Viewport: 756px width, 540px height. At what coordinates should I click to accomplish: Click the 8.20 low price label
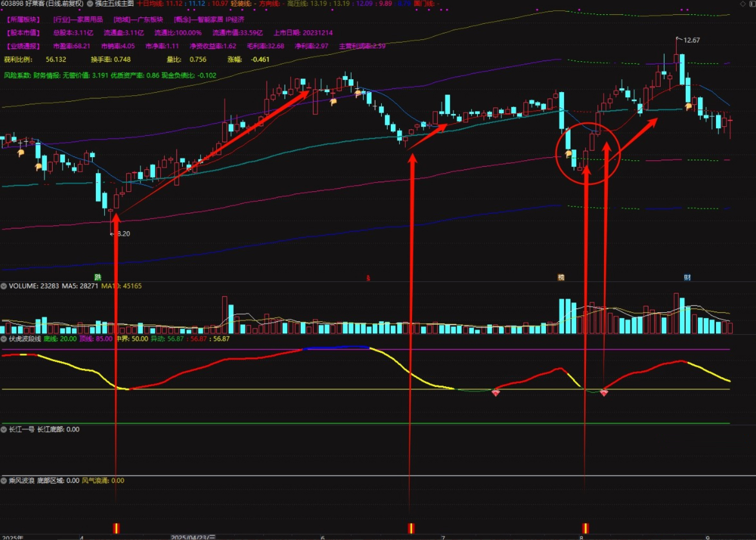[122, 234]
